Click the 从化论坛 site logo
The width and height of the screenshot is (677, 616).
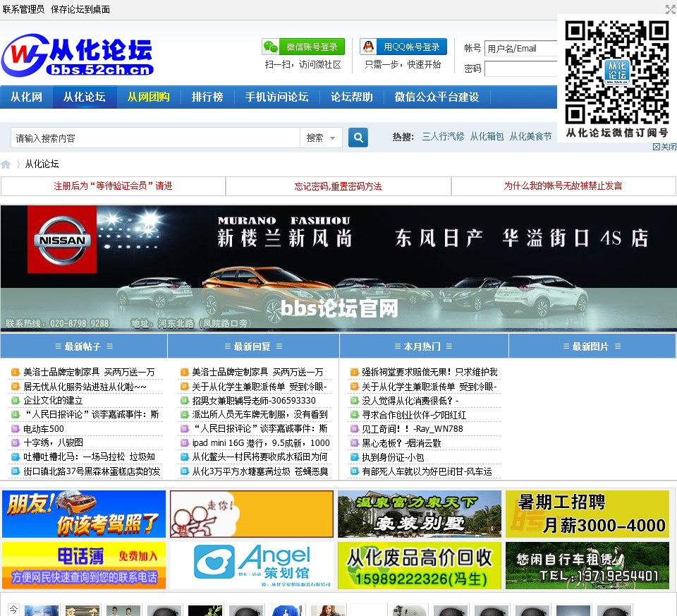[78, 55]
